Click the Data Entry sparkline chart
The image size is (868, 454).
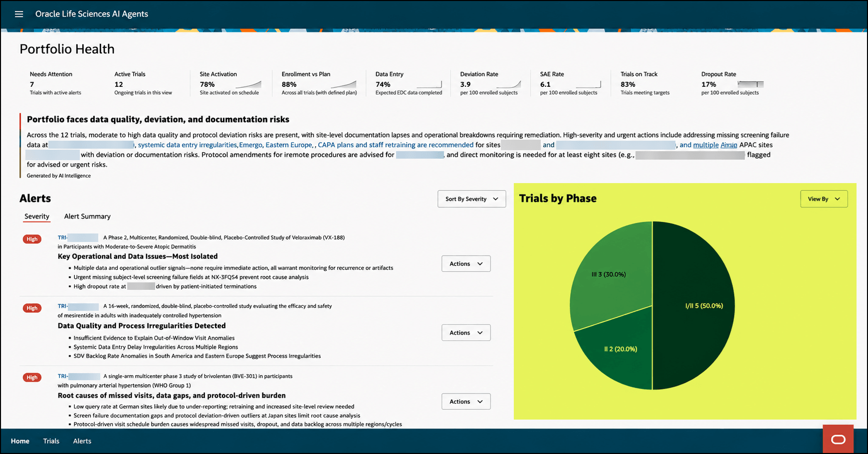click(429, 84)
